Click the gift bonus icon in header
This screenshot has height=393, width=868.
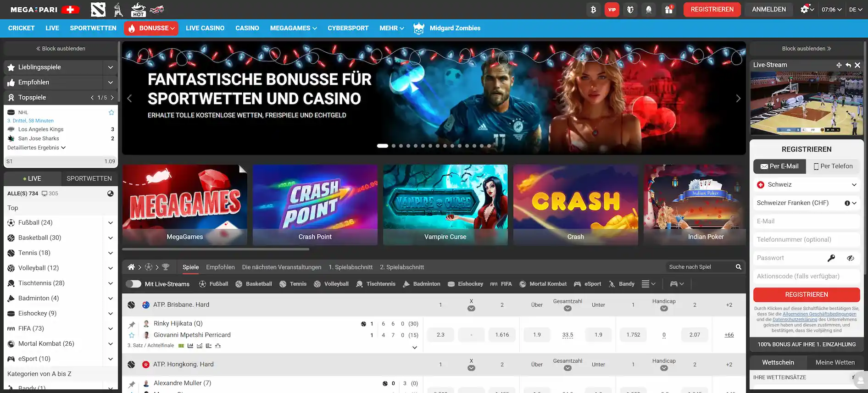pyautogui.click(x=668, y=10)
